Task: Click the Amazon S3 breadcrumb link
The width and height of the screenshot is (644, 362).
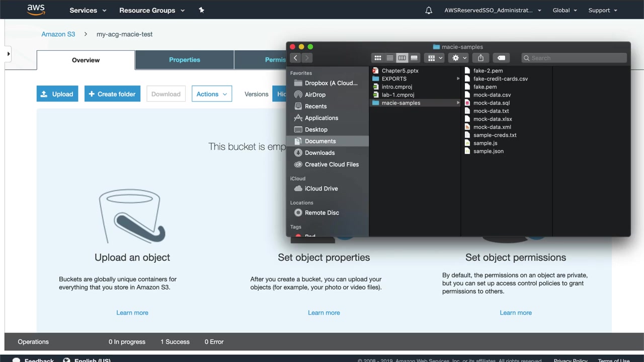Action: pyautogui.click(x=58, y=34)
